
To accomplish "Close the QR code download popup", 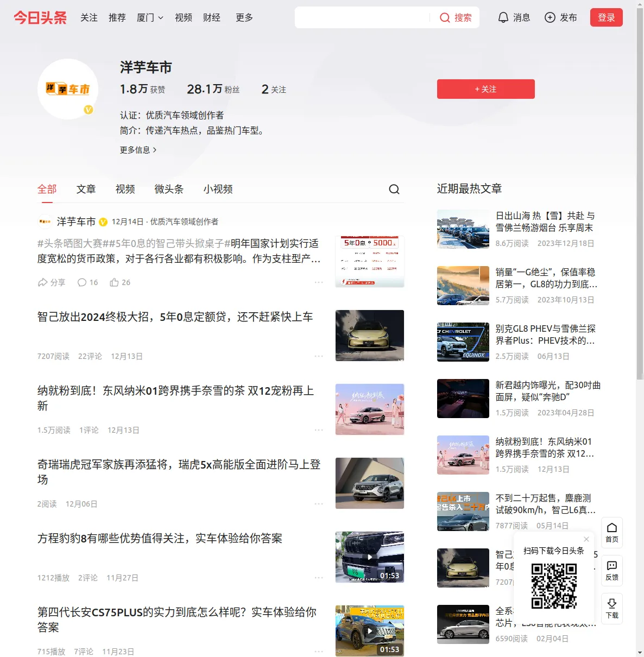I will [586, 539].
